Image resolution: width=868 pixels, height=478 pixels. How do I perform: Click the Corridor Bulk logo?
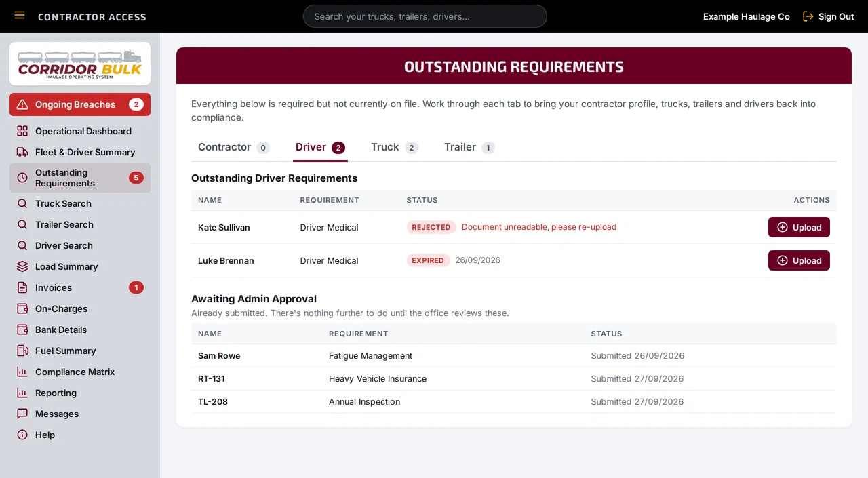pos(80,64)
